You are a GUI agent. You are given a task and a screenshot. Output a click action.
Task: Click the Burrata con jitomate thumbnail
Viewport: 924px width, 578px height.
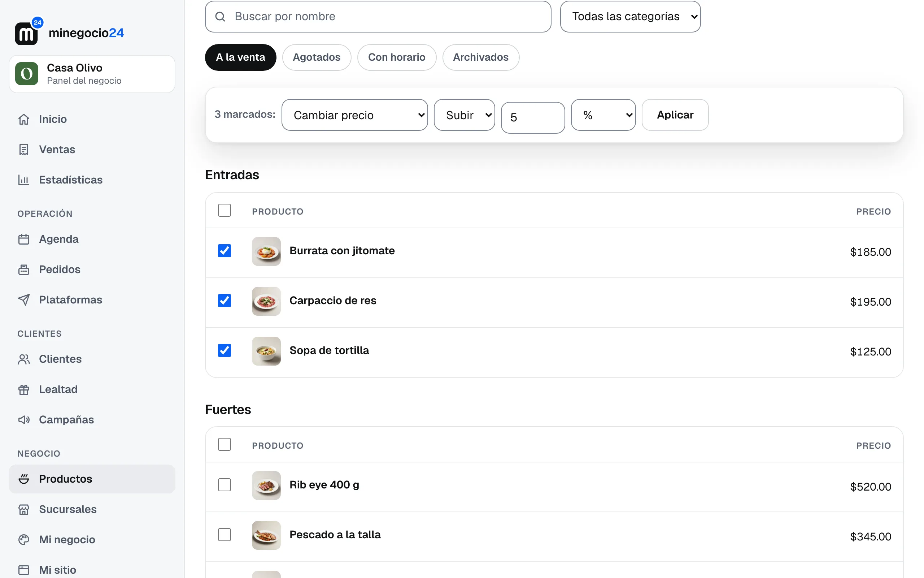[x=266, y=251]
